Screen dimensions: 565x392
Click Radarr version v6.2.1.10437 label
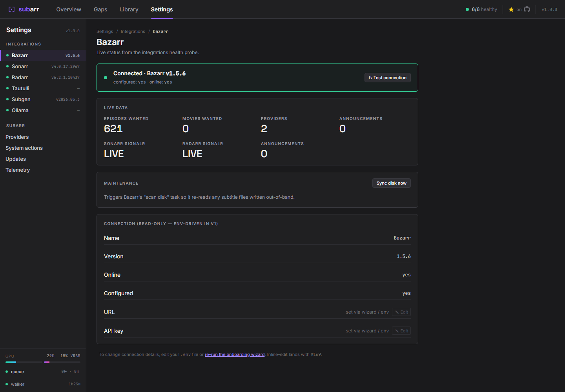tap(66, 78)
